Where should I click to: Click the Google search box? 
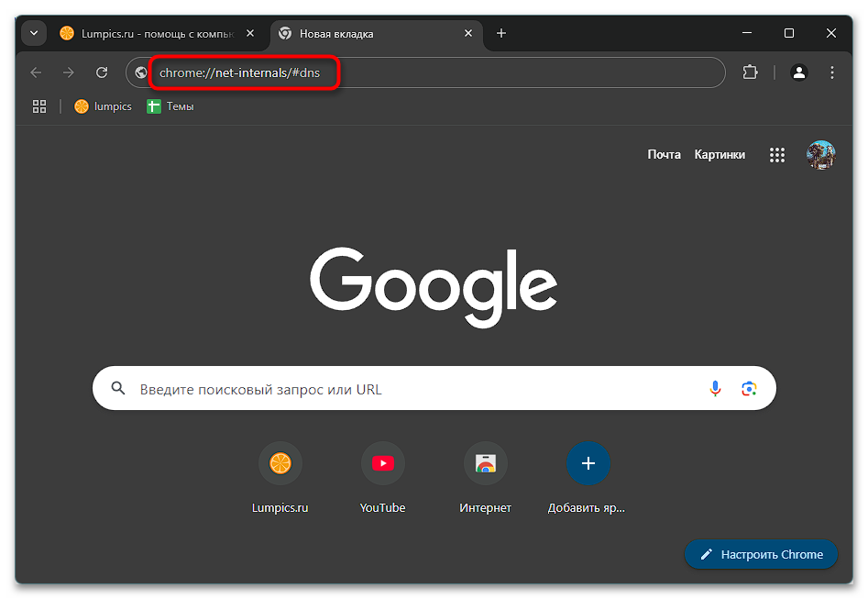pyautogui.click(x=434, y=388)
